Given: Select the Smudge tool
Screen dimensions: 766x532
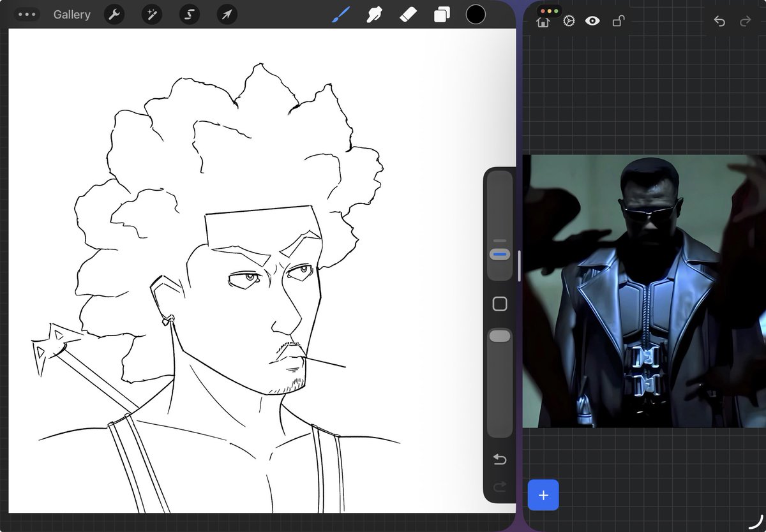Looking at the screenshot, I should (374, 14).
